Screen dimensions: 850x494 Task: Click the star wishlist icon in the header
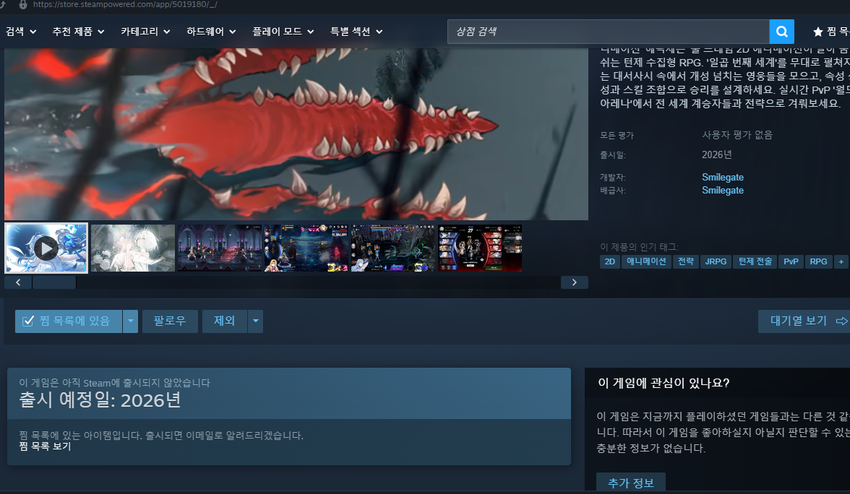(x=817, y=32)
